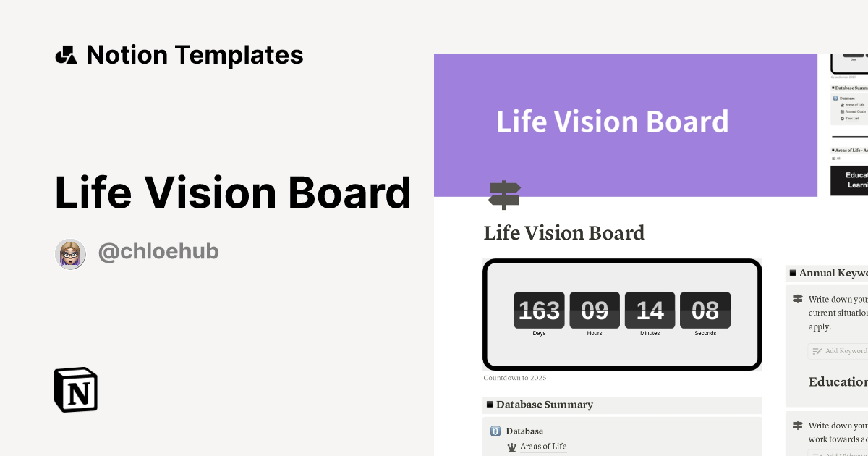Click the signpost callout icon in Annual Keywords

797,299
